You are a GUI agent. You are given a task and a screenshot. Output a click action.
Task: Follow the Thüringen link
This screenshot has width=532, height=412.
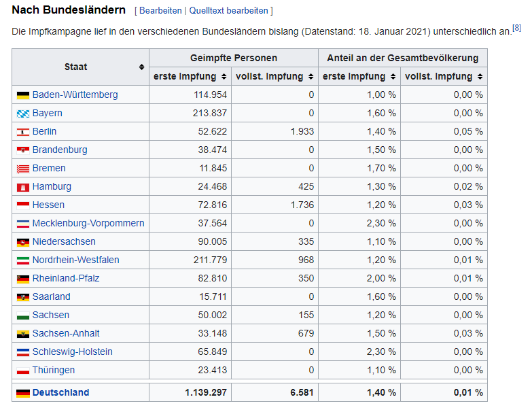(x=54, y=371)
